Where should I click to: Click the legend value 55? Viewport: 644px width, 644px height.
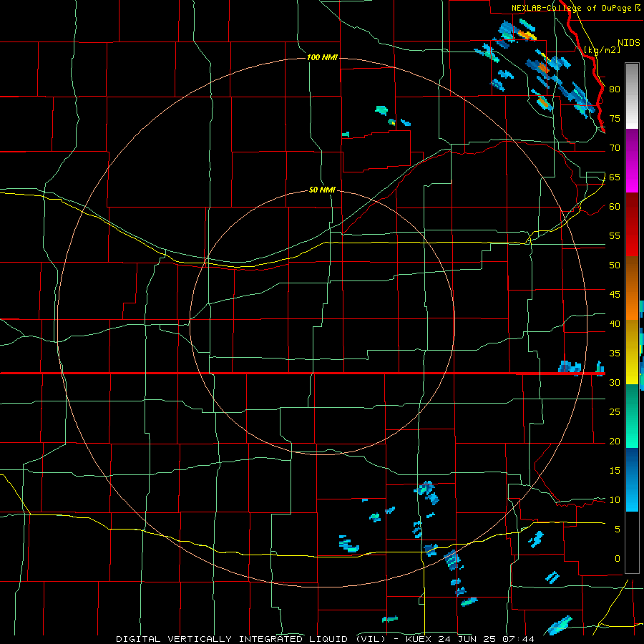tap(615, 235)
